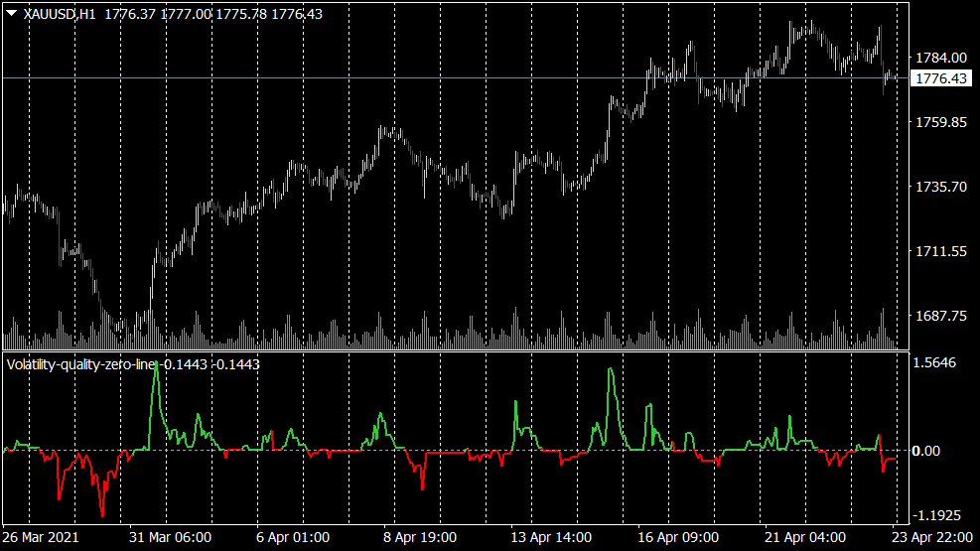Click the deepest red indicator trough
This screenshot has width=980, height=551.
pyautogui.click(x=101, y=514)
